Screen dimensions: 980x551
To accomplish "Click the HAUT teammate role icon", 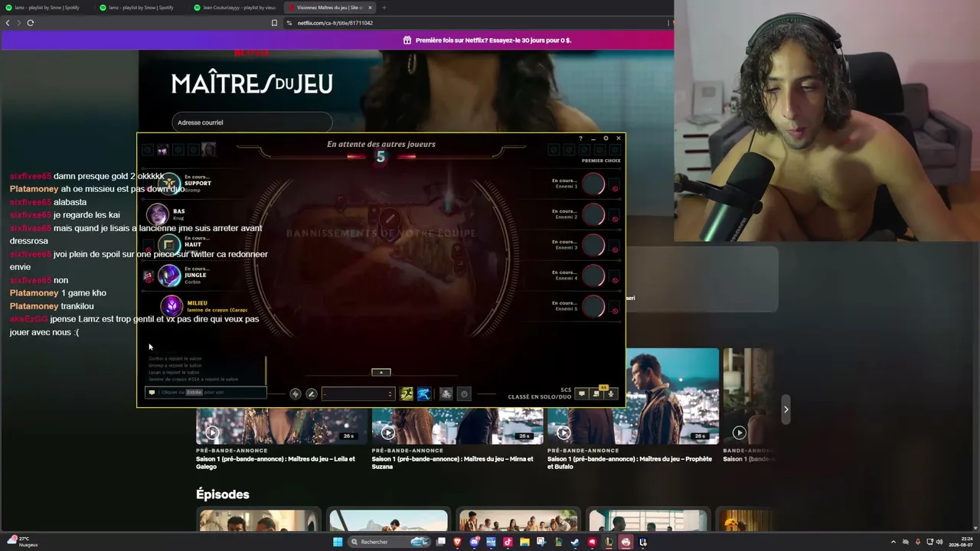I will point(168,245).
